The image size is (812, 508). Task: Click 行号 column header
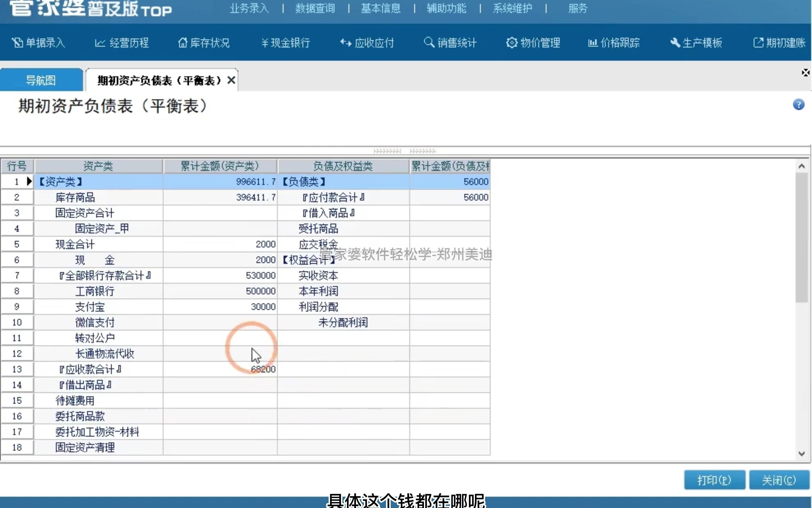pyautogui.click(x=17, y=166)
